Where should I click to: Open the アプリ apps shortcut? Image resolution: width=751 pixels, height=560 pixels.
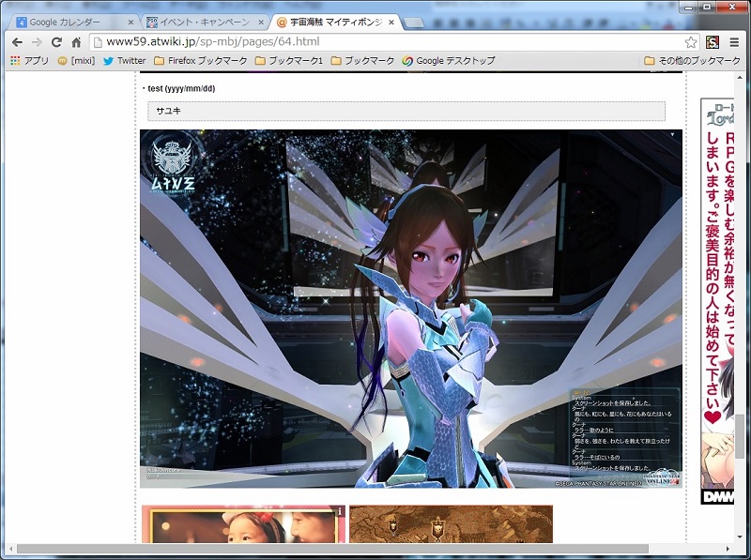[30, 61]
